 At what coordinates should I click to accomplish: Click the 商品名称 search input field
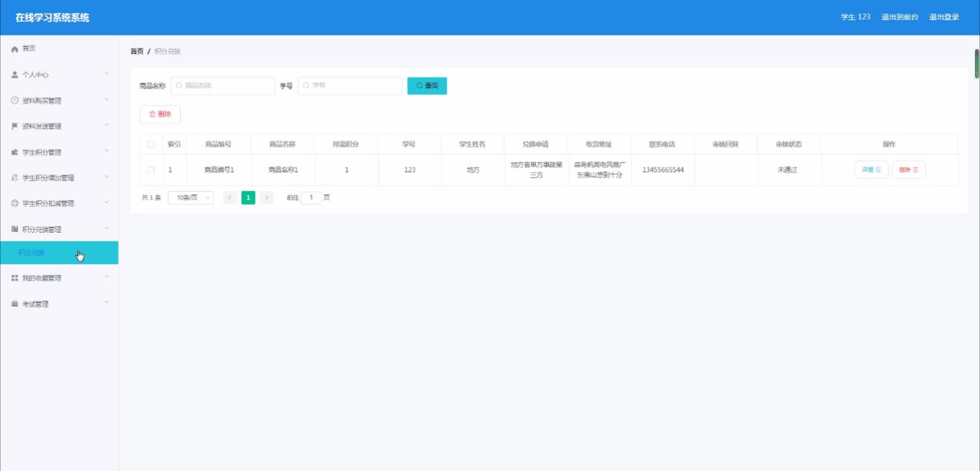tap(223, 86)
